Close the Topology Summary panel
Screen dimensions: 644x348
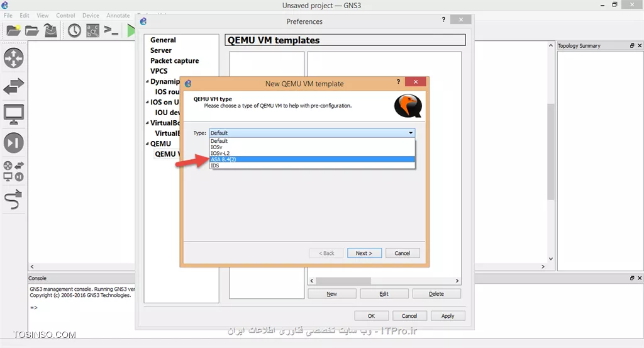pyautogui.click(x=640, y=45)
